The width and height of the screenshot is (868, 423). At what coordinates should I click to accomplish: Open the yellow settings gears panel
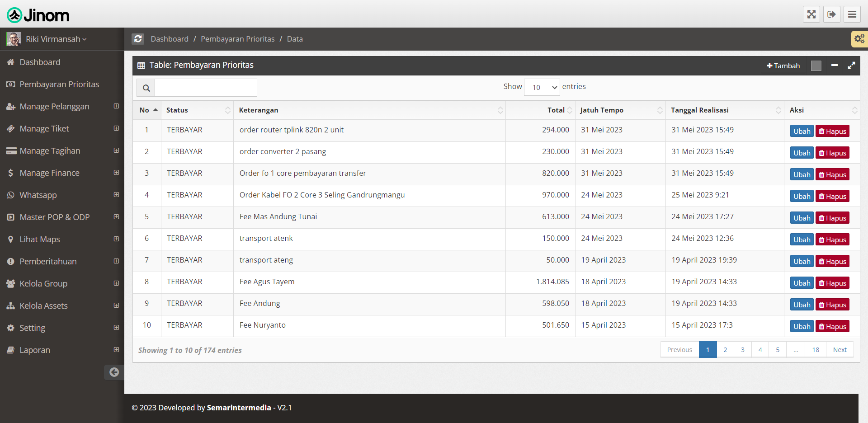(x=859, y=39)
